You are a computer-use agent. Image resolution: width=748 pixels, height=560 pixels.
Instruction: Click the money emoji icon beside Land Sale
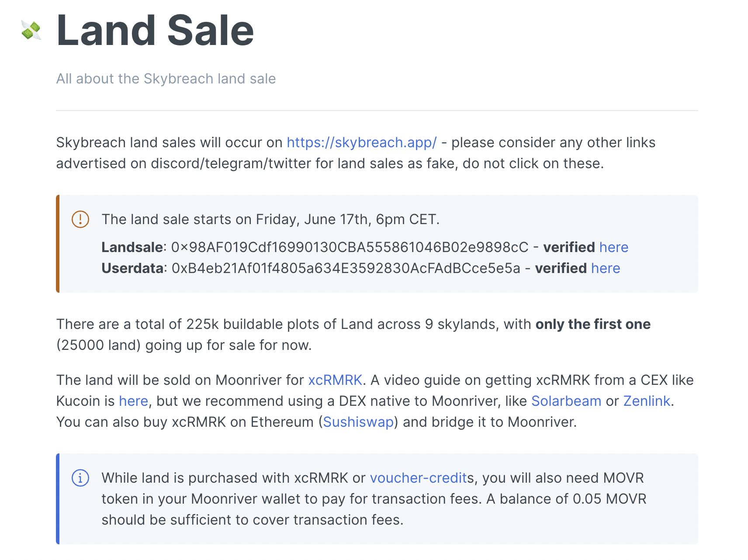point(31,31)
